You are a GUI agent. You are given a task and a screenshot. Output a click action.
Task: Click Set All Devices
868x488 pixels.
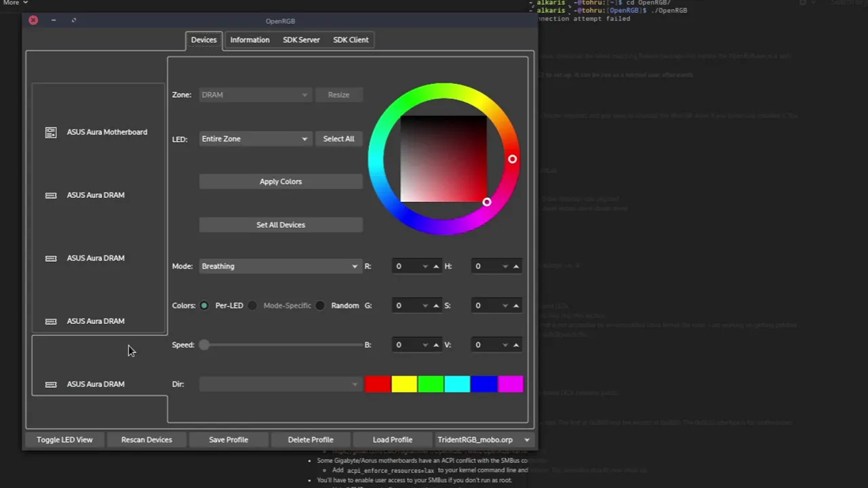[x=281, y=225]
